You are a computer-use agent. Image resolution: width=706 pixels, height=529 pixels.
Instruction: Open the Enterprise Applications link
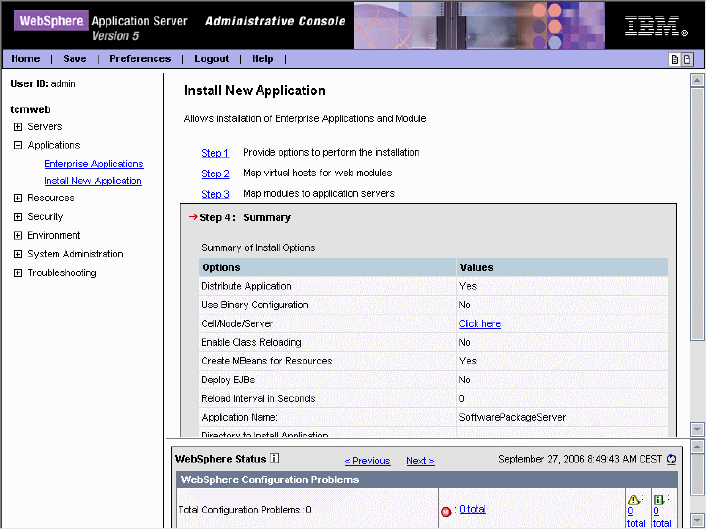point(93,164)
